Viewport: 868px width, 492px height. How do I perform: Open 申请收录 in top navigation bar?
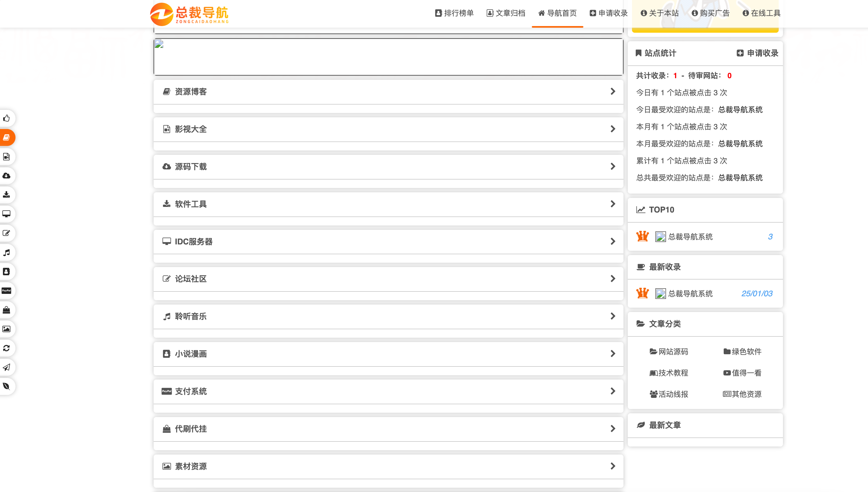(x=608, y=13)
